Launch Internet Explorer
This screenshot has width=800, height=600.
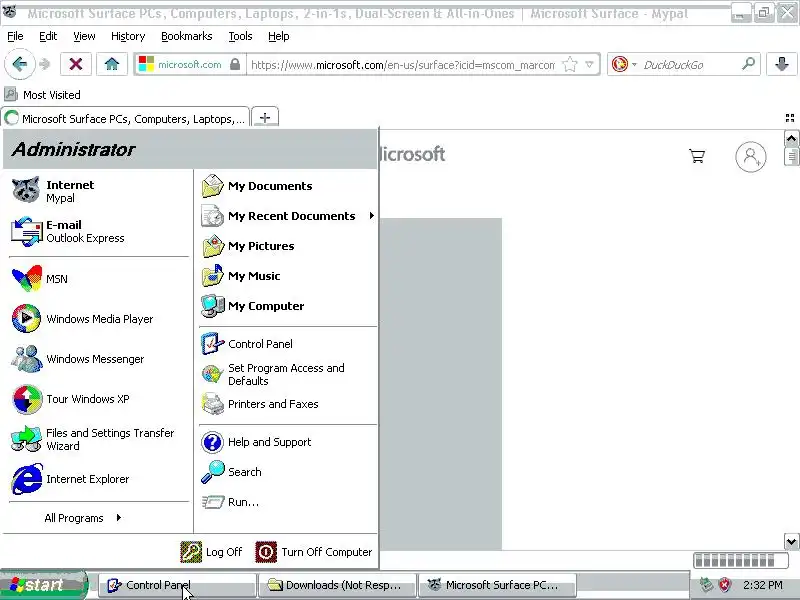(99, 479)
